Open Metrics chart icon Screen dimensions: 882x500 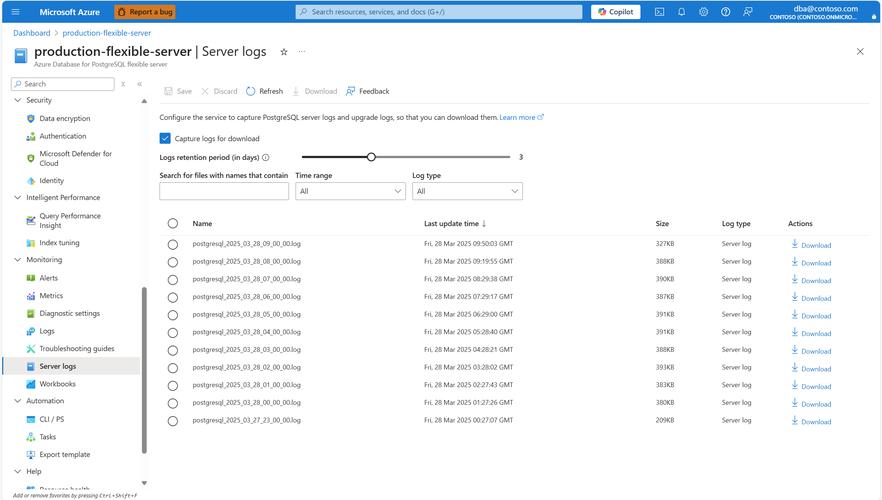(x=31, y=296)
